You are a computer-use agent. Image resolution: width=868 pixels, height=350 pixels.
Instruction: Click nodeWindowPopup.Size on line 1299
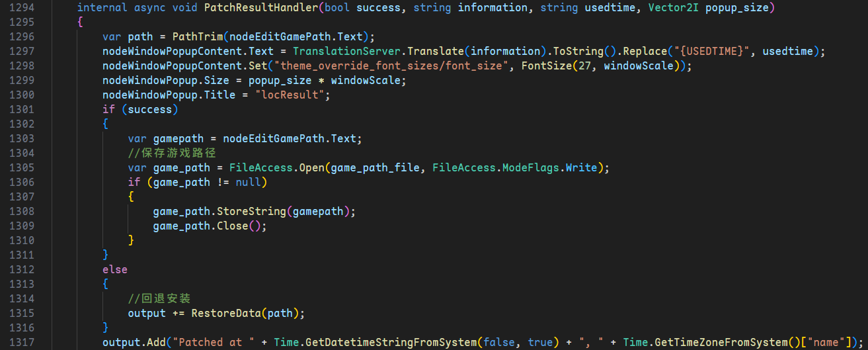click(166, 80)
